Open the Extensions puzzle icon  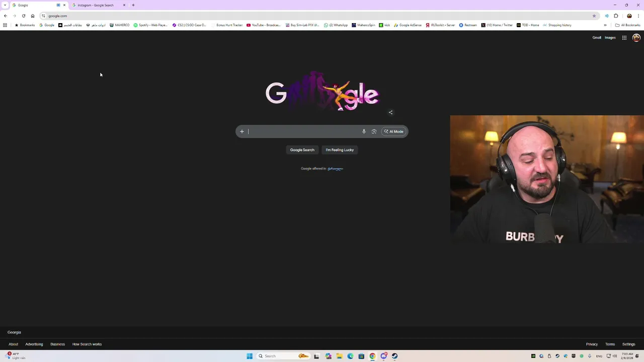(616, 16)
